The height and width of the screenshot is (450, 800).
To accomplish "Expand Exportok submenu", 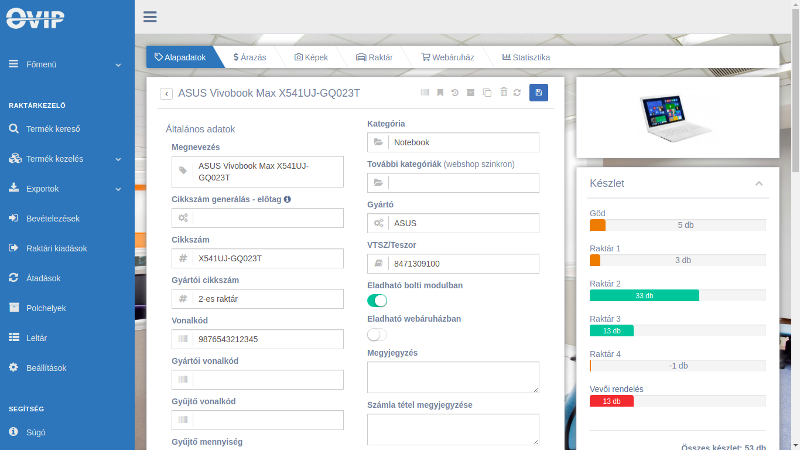I will tap(65, 189).
